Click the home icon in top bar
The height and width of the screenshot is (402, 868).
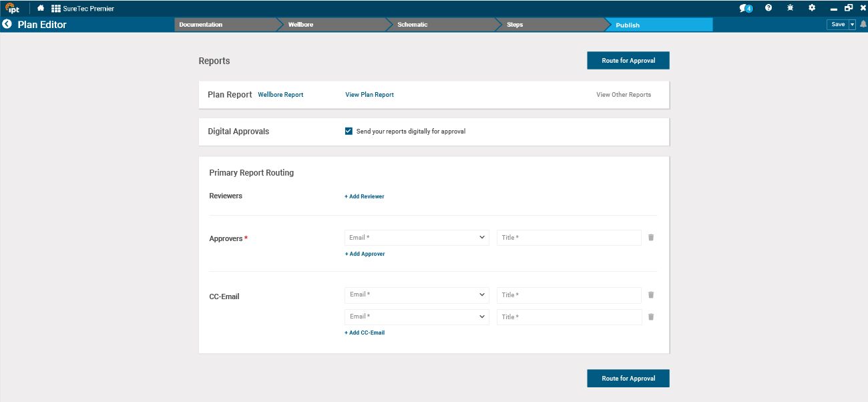point(41,8)
